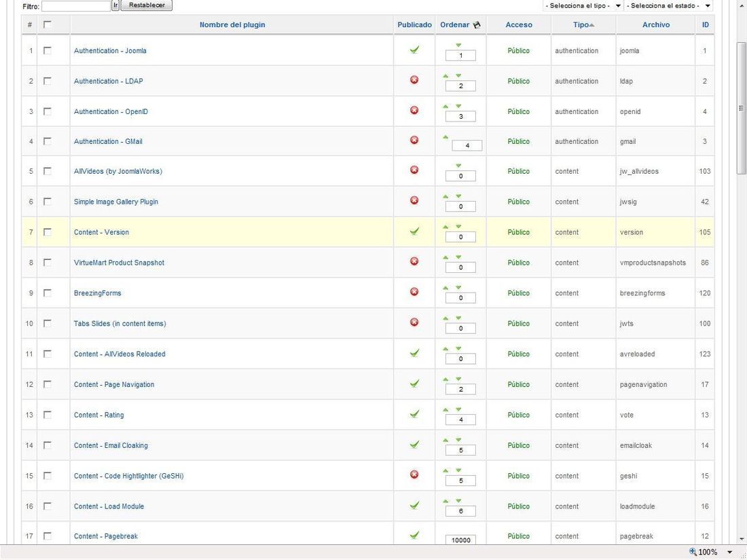Sort by Ordenar column header
This screenshot has height=560, width=747.
(454, 24)
